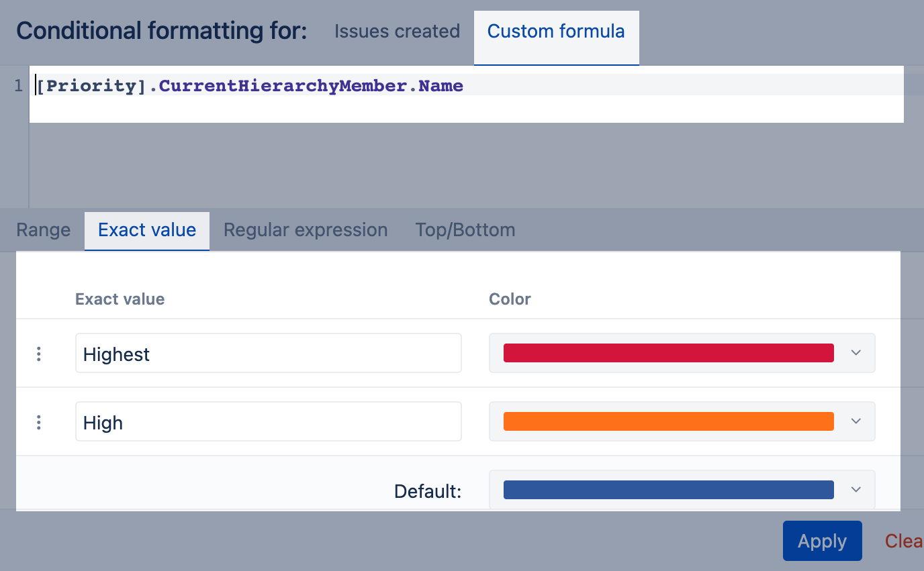Focus the Highest exact value field

click(268, 354)
